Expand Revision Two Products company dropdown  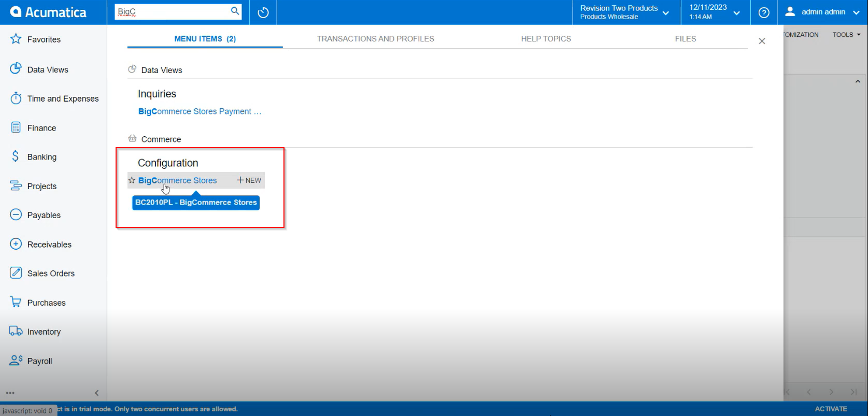(x=666, y=13)
